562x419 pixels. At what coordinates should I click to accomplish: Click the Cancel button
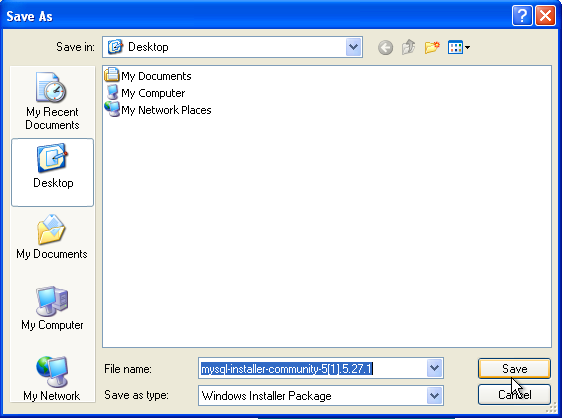514,395
